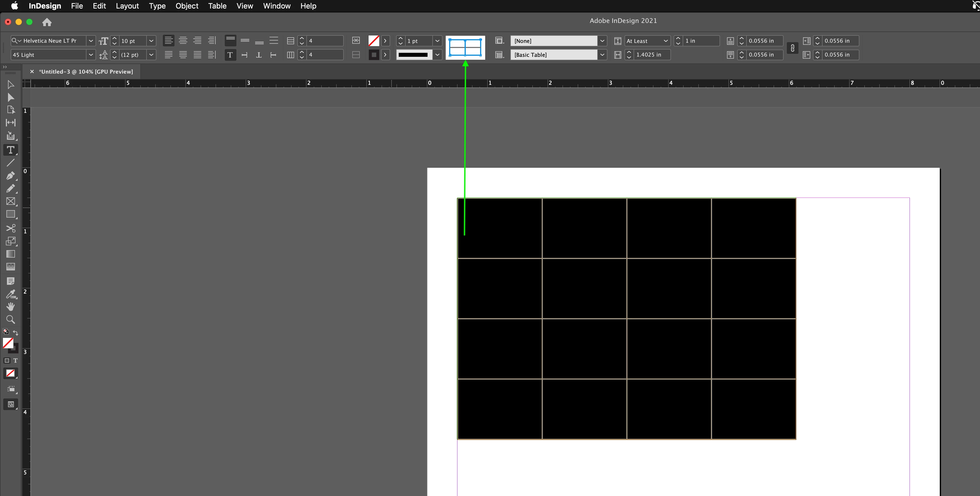Expand the At Least row height dropdown
Screen dimensions: 980x496
pyautogui.click(x=665, y=41)
